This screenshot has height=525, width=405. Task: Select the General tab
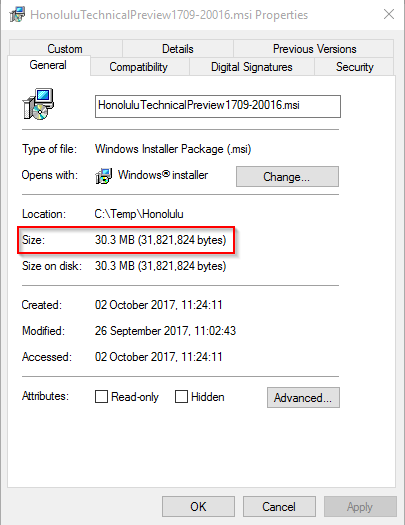click(x=48, y=65)
